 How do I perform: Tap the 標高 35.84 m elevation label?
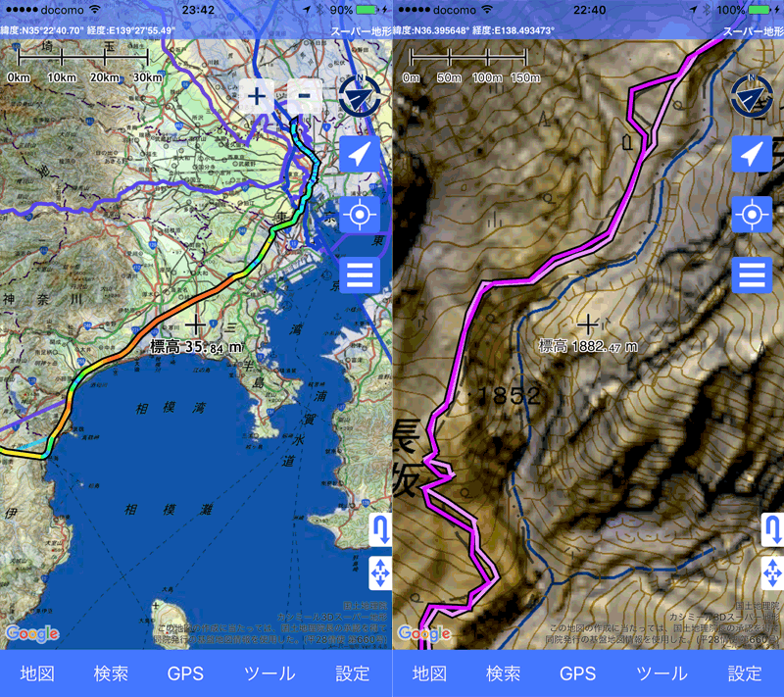(x=197, y=346)
